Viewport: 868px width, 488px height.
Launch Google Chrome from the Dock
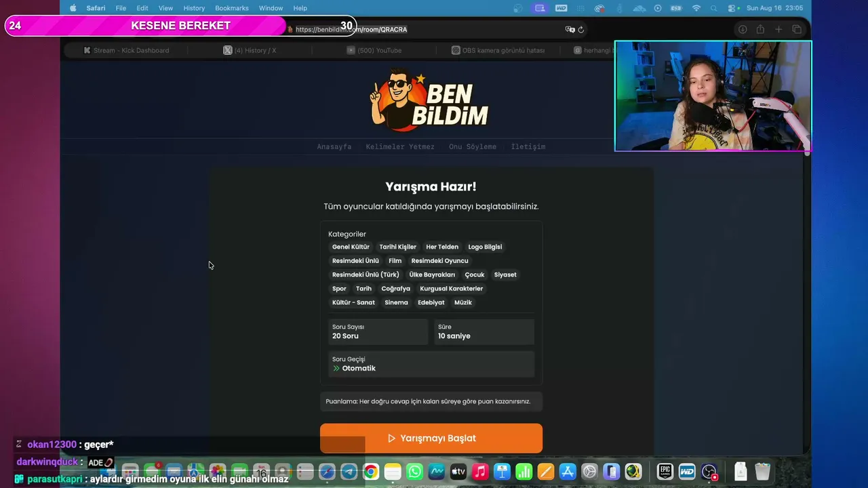pyautogui.click(x=371, y=472)
